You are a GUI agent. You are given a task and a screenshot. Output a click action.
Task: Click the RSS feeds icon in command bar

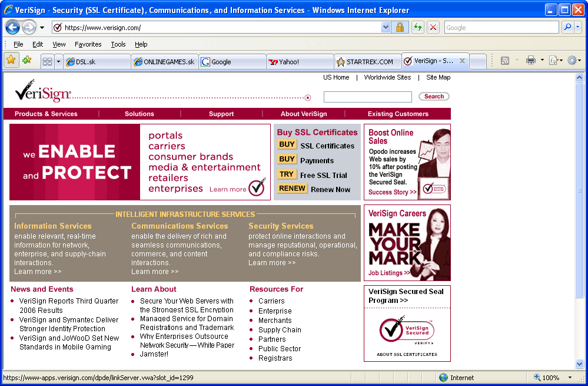click(x=505, y=61)
